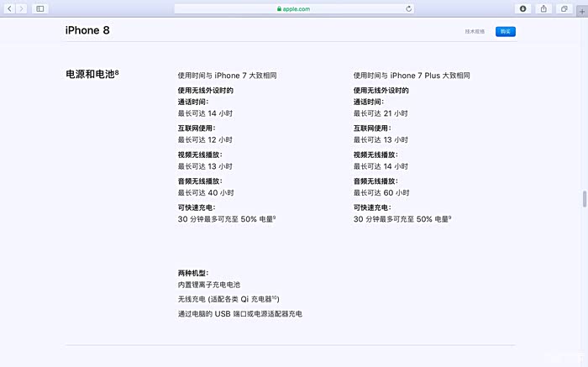588x367 pixels.
Task: Click the page's vertical scrollbar thumb
Action: (x=584, y=199)
